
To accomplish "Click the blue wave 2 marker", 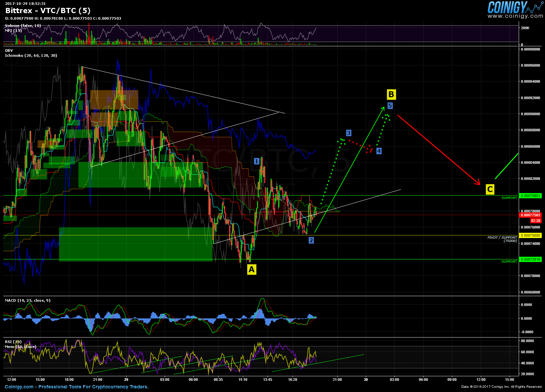I will pos(311,240).
